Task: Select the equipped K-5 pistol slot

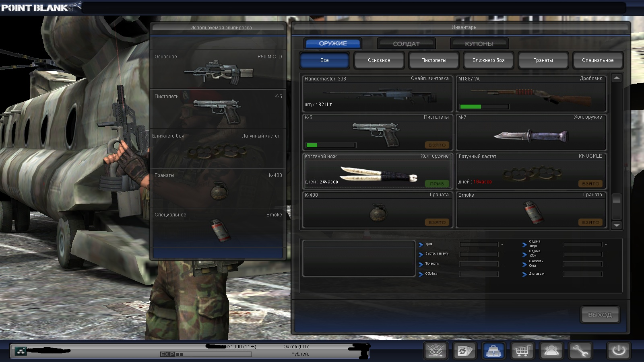Action: (218, 109)
